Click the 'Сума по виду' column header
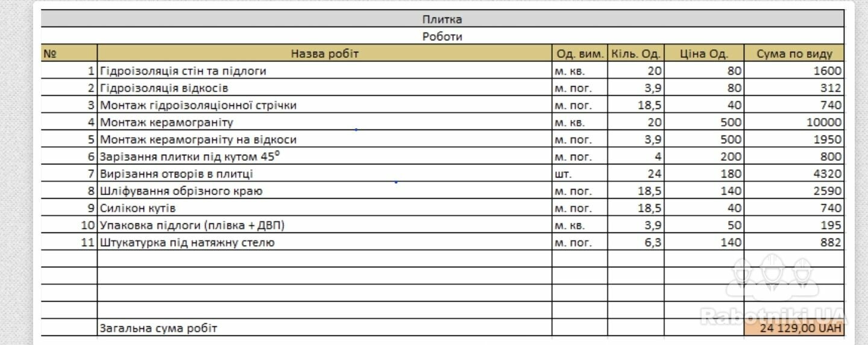 point(794,54)
